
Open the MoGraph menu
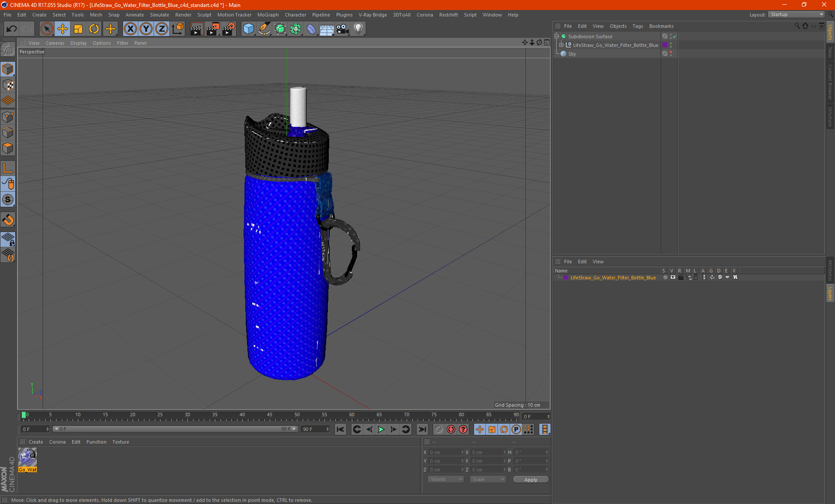[x=268, y=15]
